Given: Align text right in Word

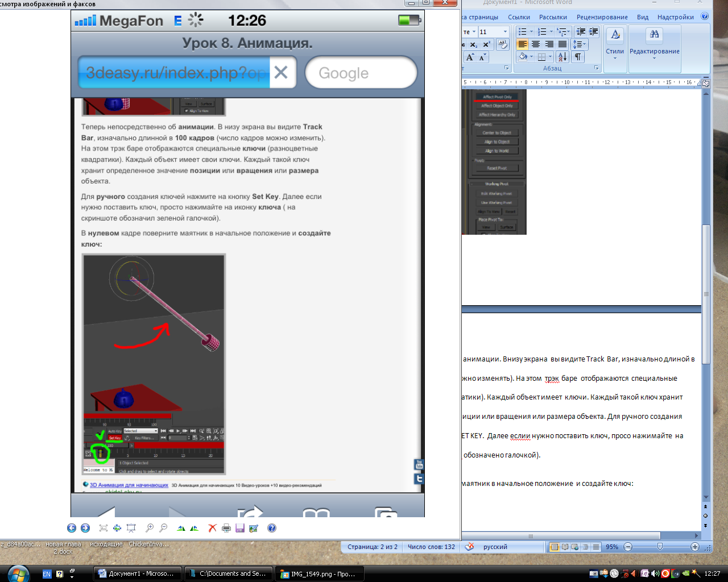Looking at the screenshot, I should click(x=549, y=44).
